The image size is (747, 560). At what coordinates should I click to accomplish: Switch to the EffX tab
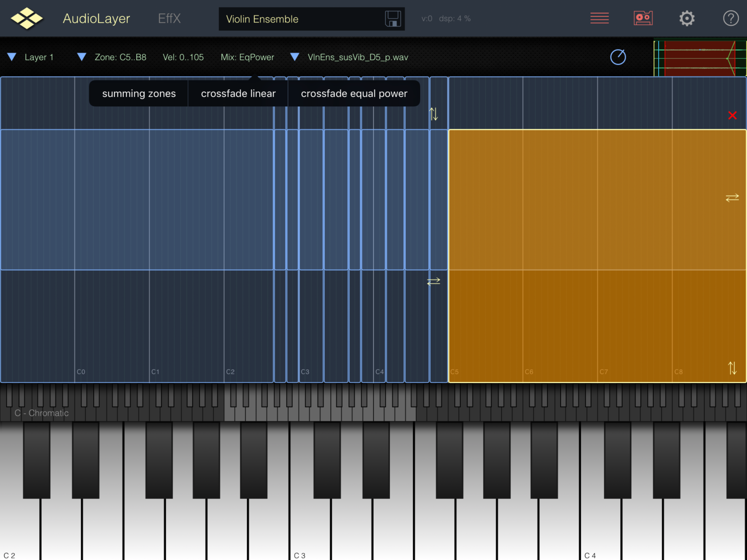click(169, 19)
